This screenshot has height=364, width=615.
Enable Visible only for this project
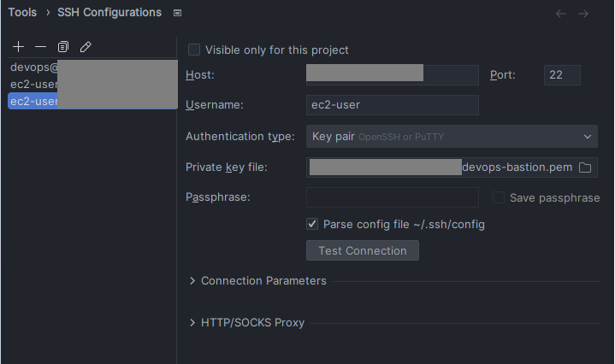tap(194, 50)
